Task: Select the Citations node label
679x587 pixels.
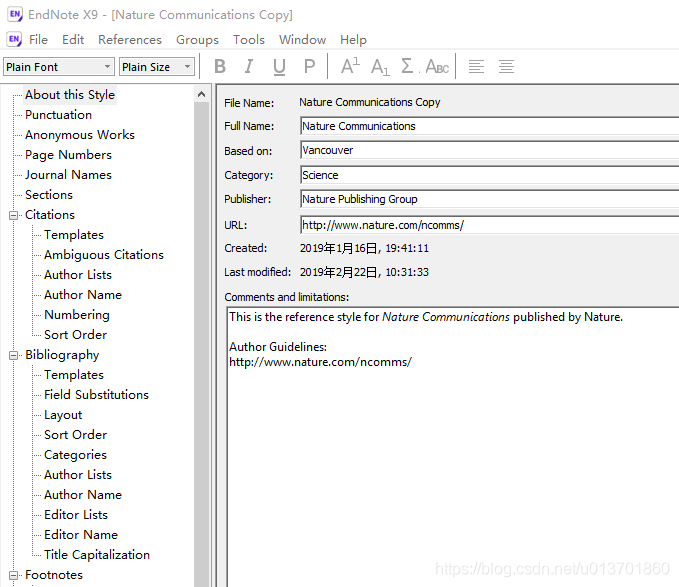Action: click(50, 215)
